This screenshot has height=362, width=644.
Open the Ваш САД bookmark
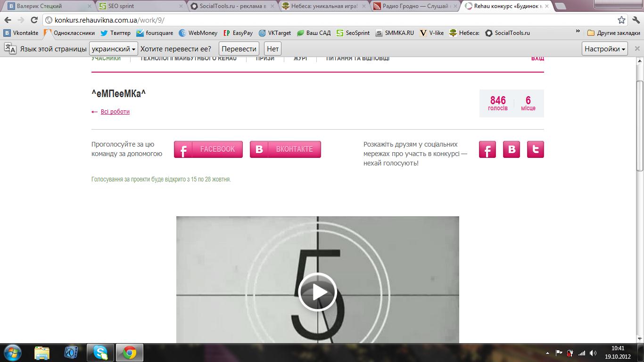(x=314, y=33)
